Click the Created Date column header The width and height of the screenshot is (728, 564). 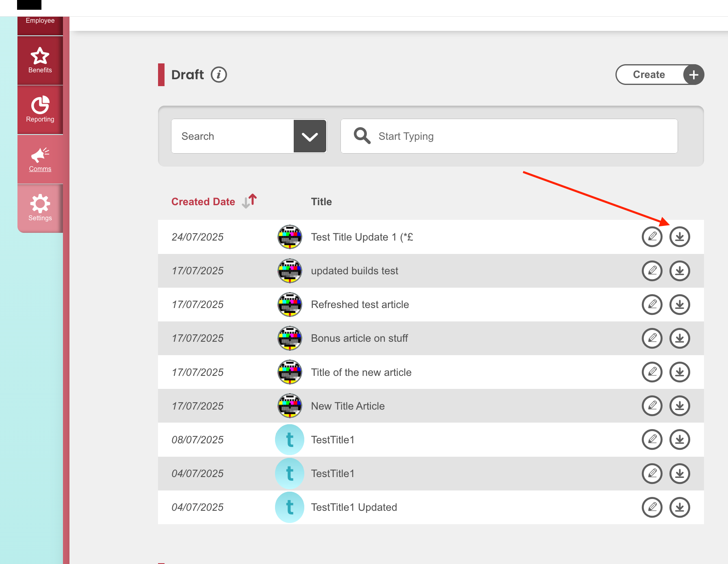pyautogui.click(x=203, y=202)
